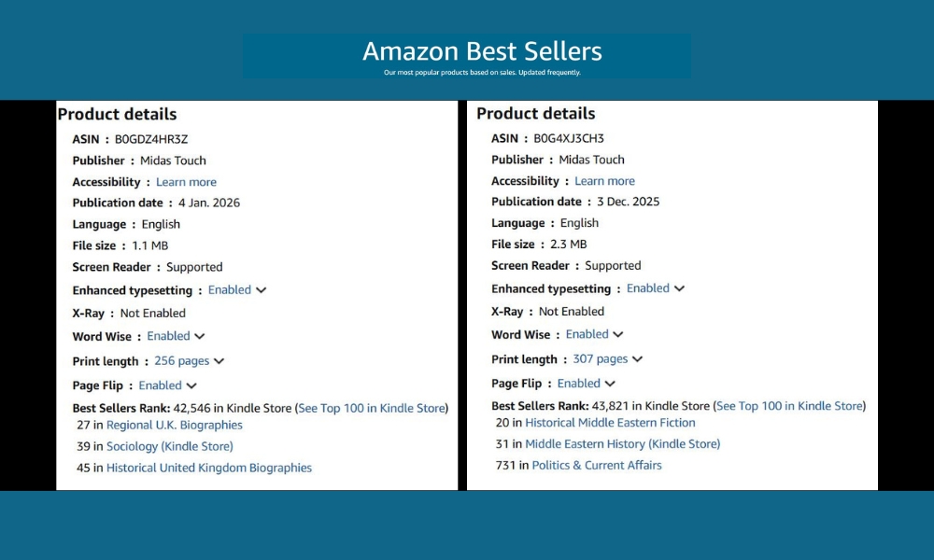Screen dimensions: 934x560
Task: Click left See Top 100 in Kindle Store
Action: coord(371,408)
